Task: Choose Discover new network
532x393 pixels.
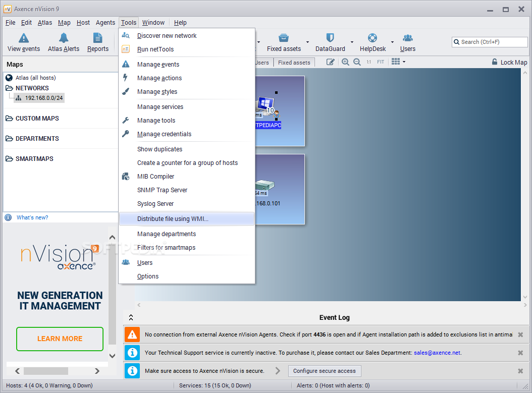Action: pyautogui.click(x=187, y=36)
